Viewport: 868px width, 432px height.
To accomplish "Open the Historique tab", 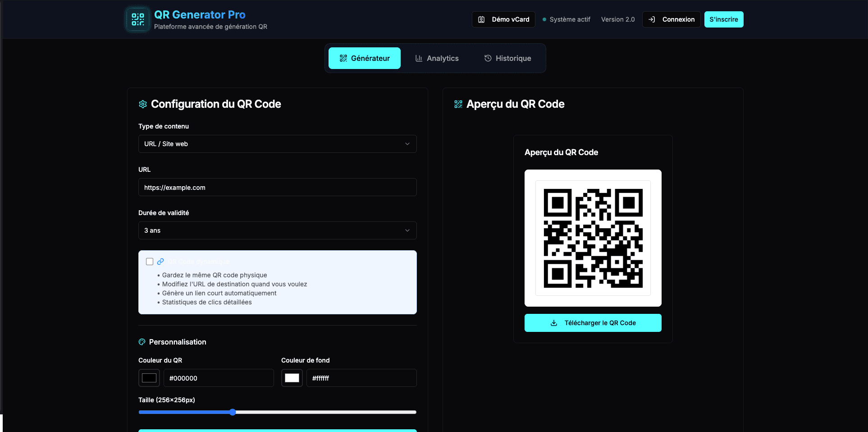I will tap(507, 58).
